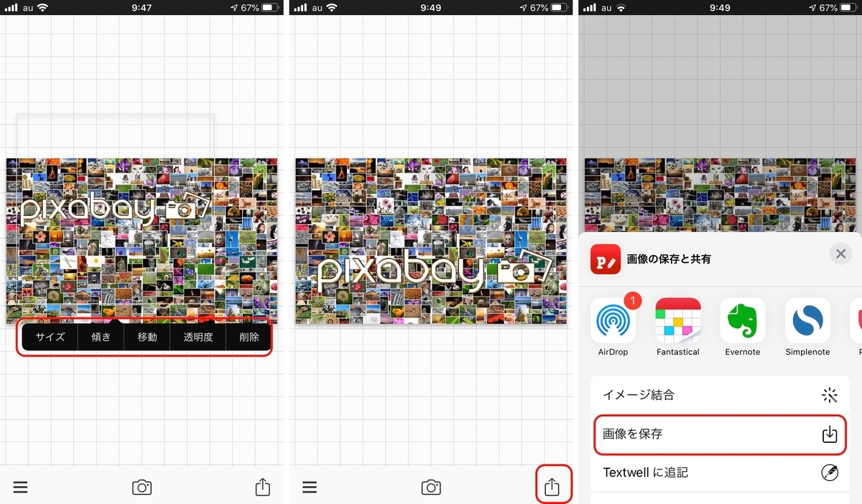862x504 pixels.
Task: Tap 削除 in the popup menu
Action: click(x=249, y=337)
